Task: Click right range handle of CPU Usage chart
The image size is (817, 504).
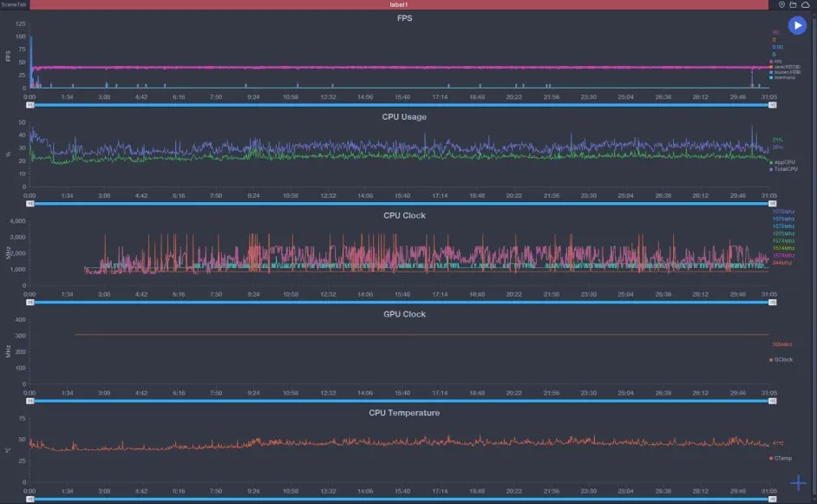Action: point(772,203)
